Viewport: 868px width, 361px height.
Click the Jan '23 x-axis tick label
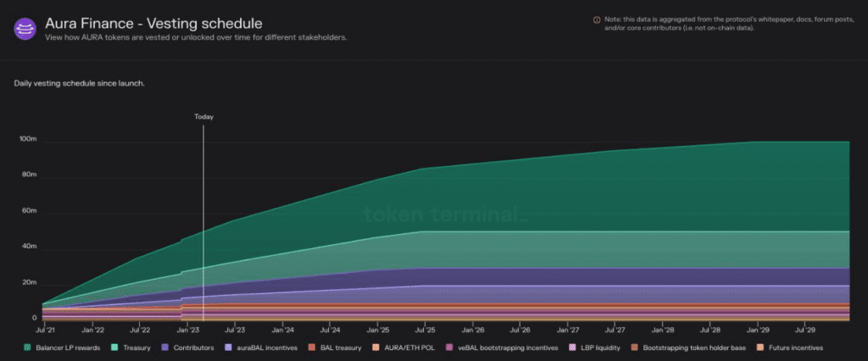(x=186, y=330)
